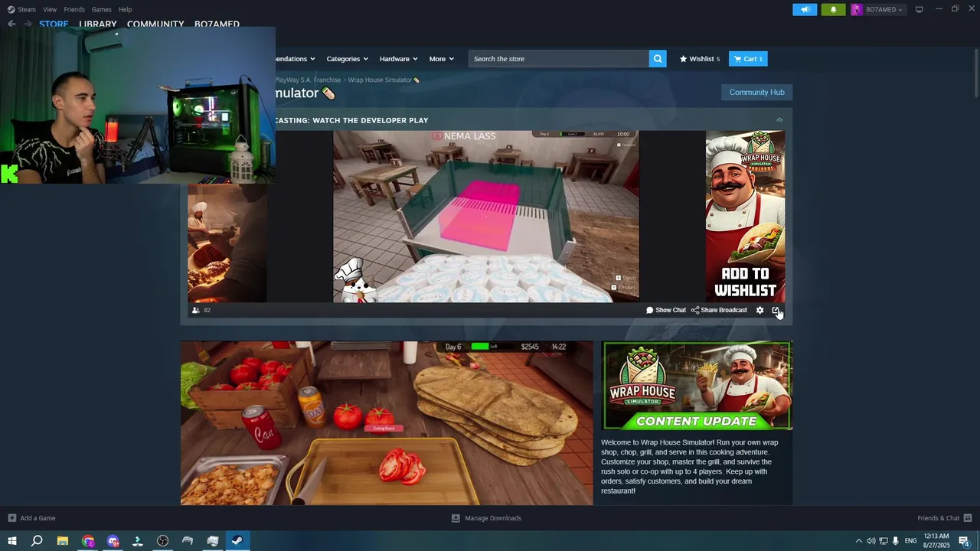Screen dimensions: 980x551
Task: Click the ENG language indicator
Action: pyautogui.click(x=910, y=541)
